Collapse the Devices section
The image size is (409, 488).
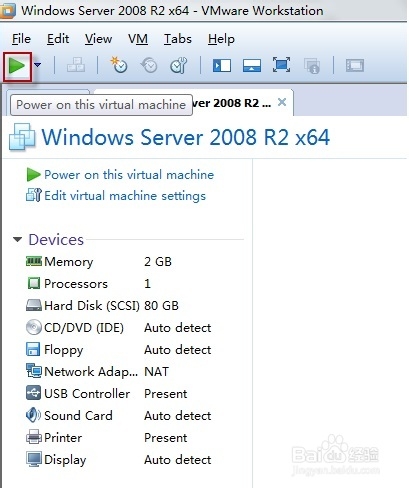tap(17, 239)
